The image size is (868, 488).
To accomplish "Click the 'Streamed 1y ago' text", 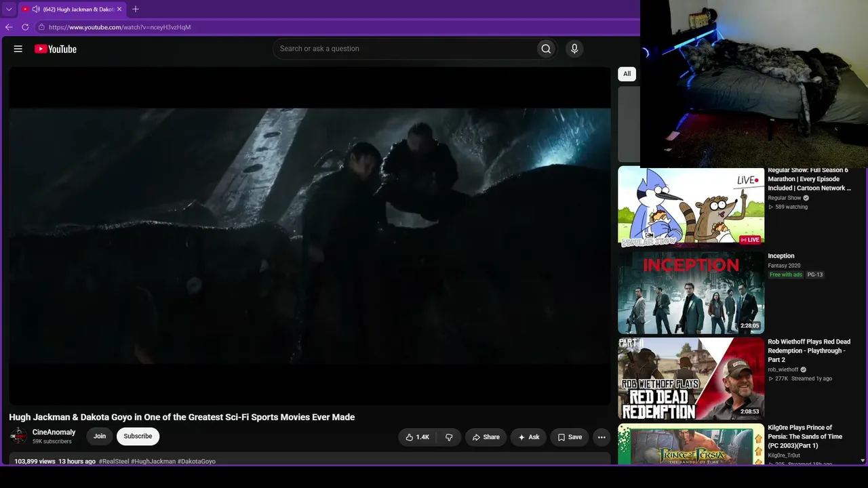I will (812, 379).
